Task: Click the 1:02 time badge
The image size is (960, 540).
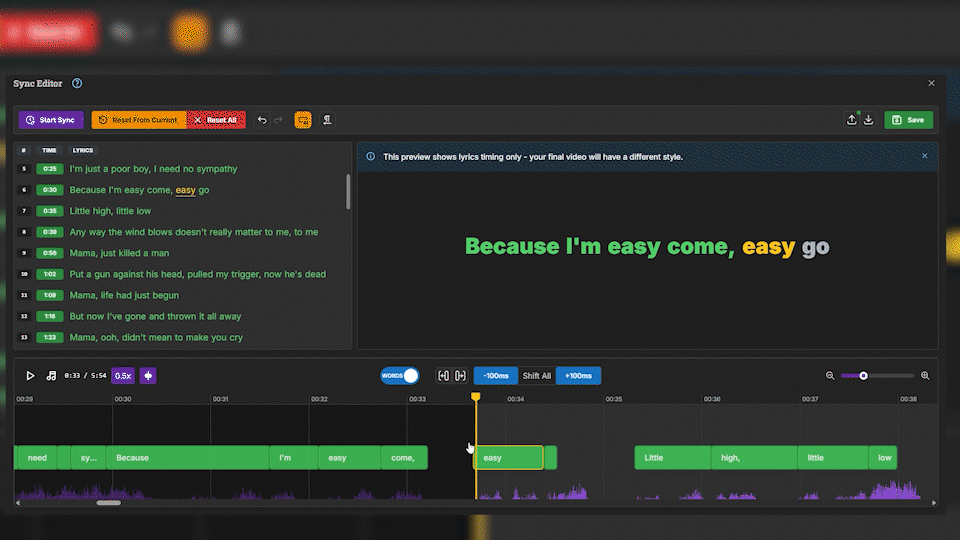Action: pyautogui.click(x=50, y=274)
